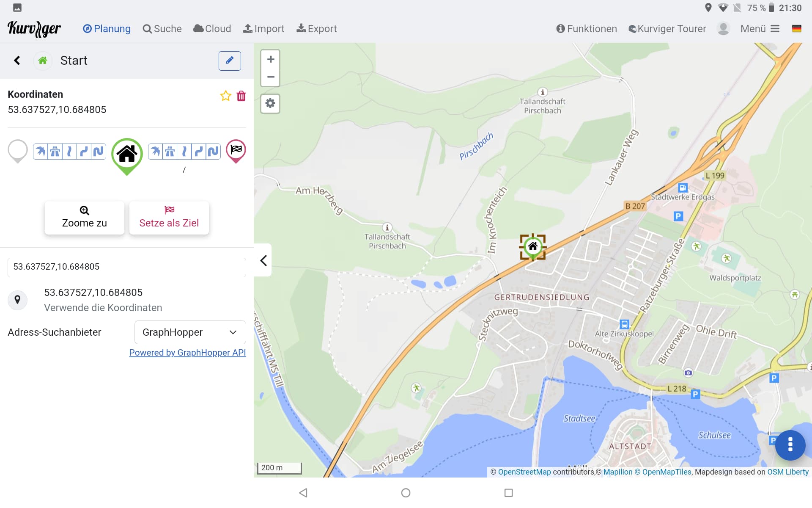Click the Setze als Ziel button
This screenshot has height=508, width=812.
point(169,218)
